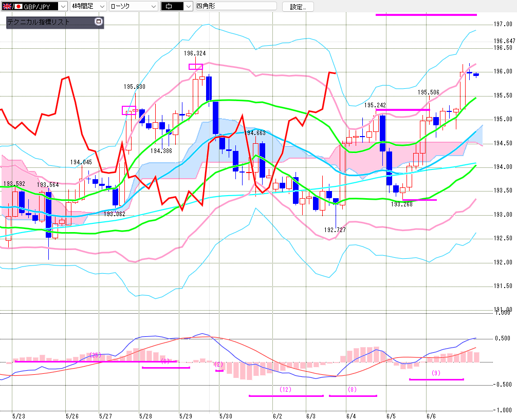Click the 192.727 low price label
The image size is (517, 420).
335,230
